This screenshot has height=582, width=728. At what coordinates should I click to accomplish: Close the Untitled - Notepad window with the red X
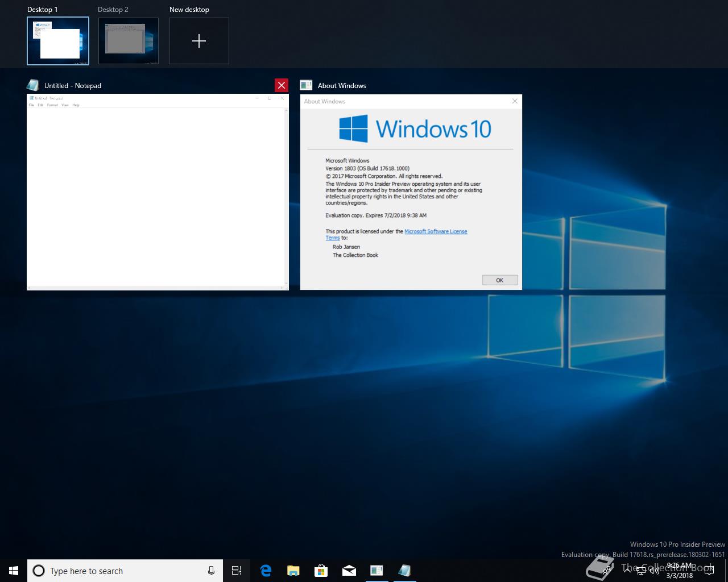click(282, 85)
